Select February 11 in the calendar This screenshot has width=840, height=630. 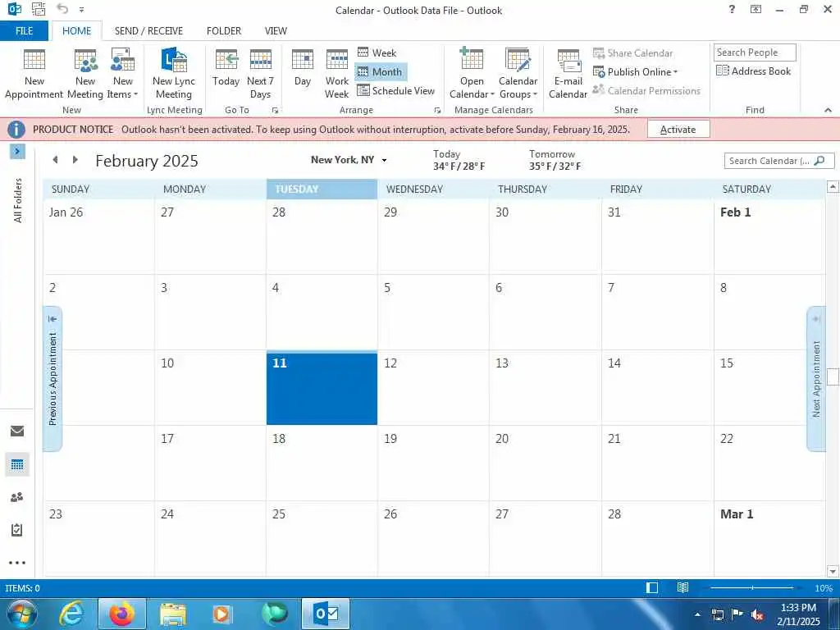322,388
